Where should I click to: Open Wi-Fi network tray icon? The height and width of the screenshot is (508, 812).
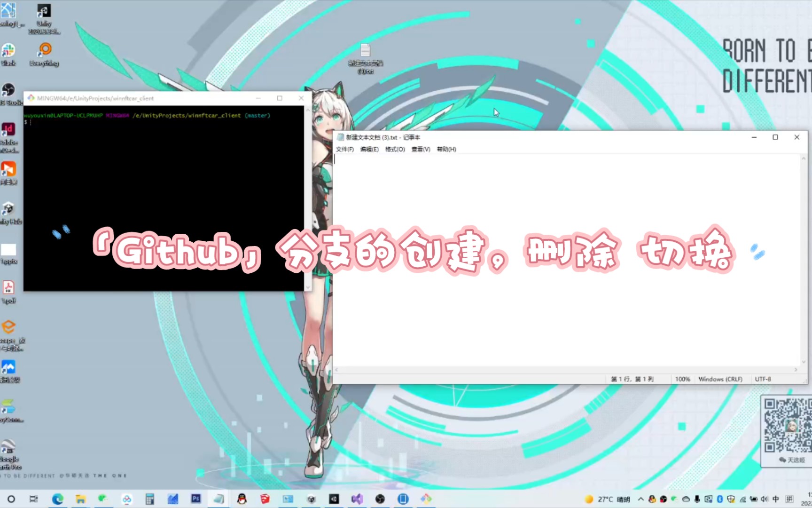[x=742, y=499]
